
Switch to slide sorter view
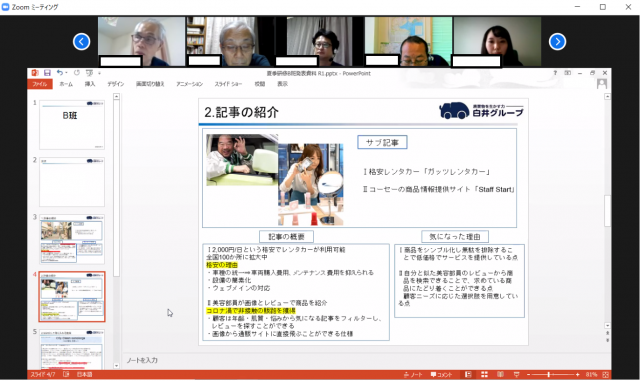(x=484, y=374)
